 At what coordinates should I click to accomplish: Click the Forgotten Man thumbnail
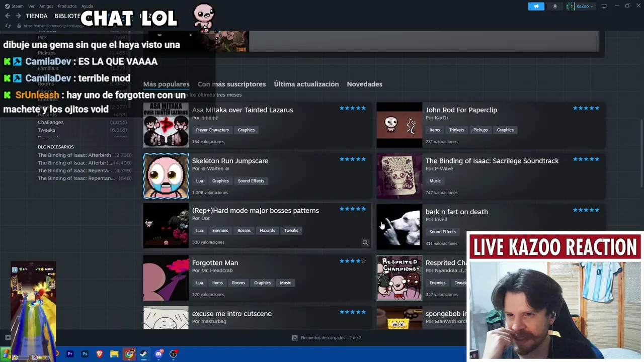click(166, 278)
